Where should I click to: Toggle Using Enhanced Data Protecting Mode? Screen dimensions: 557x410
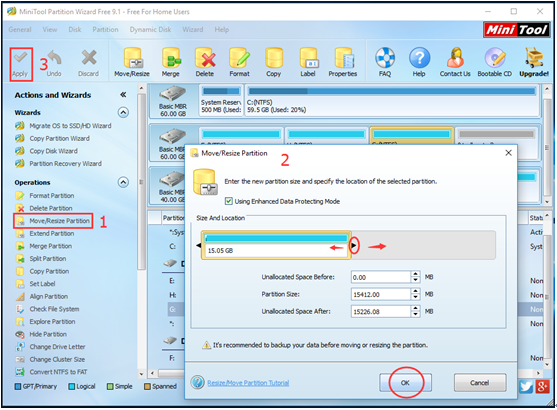tap(229, 201)
